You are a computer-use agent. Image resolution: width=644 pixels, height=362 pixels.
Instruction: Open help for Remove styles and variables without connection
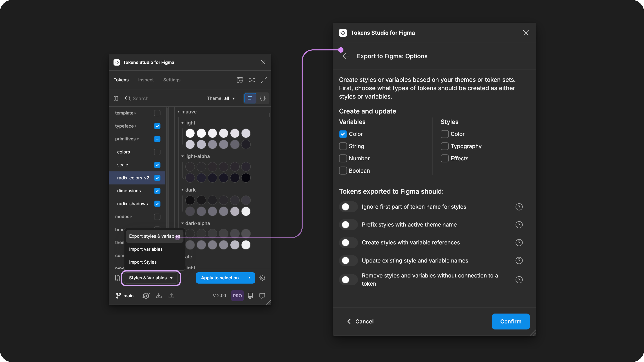(519, 280)
